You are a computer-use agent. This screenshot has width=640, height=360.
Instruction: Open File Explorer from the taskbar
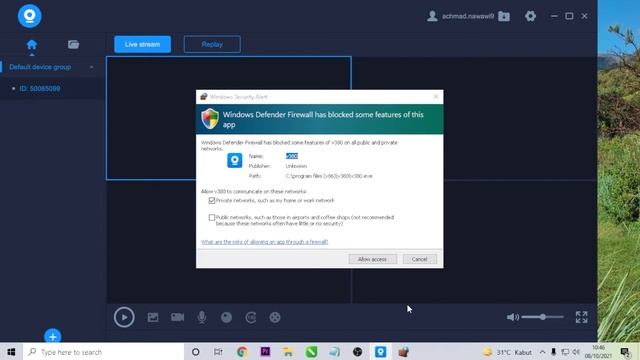tap(288, 352)
